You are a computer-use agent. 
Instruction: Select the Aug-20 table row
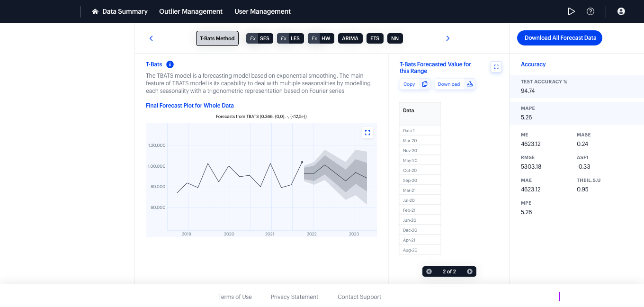420,250
